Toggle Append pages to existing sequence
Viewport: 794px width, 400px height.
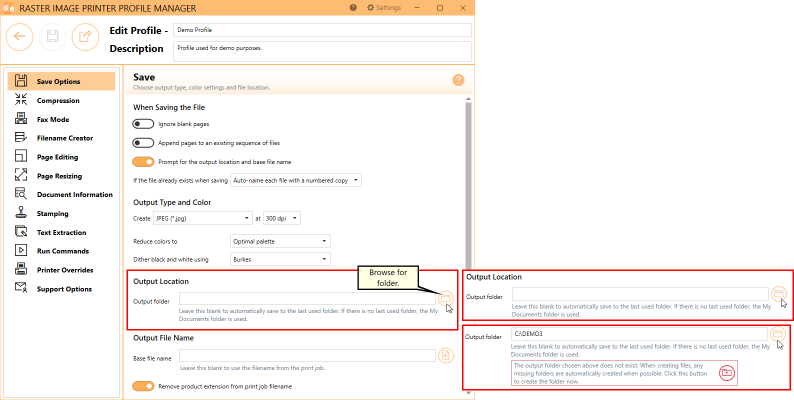point(143,143)
